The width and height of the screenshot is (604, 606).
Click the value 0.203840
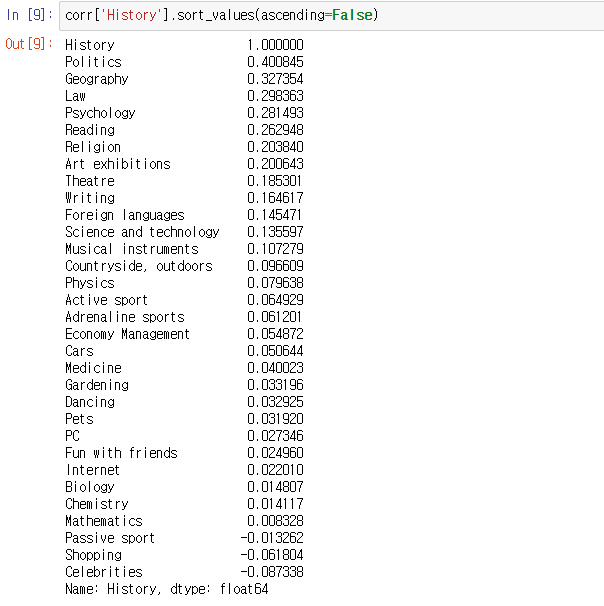[x=275, y=147]
